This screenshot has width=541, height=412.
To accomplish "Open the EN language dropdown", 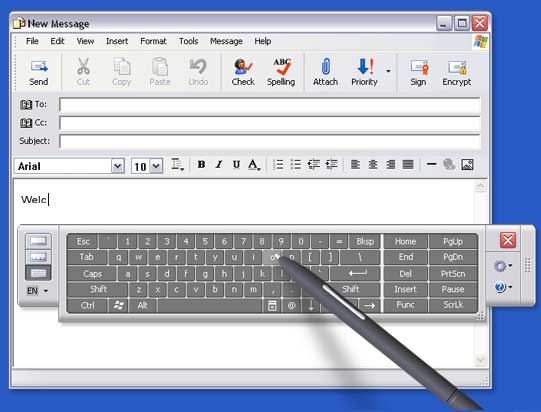I will pos(37,291).
